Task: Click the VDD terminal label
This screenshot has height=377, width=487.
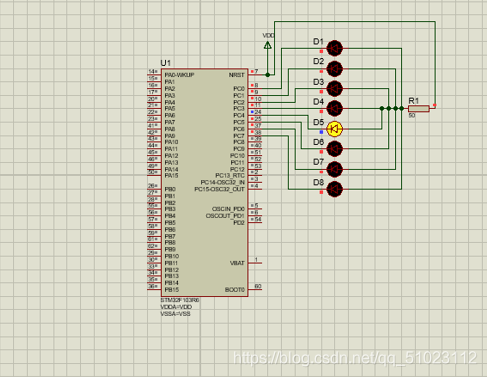Action: (268, 35)
